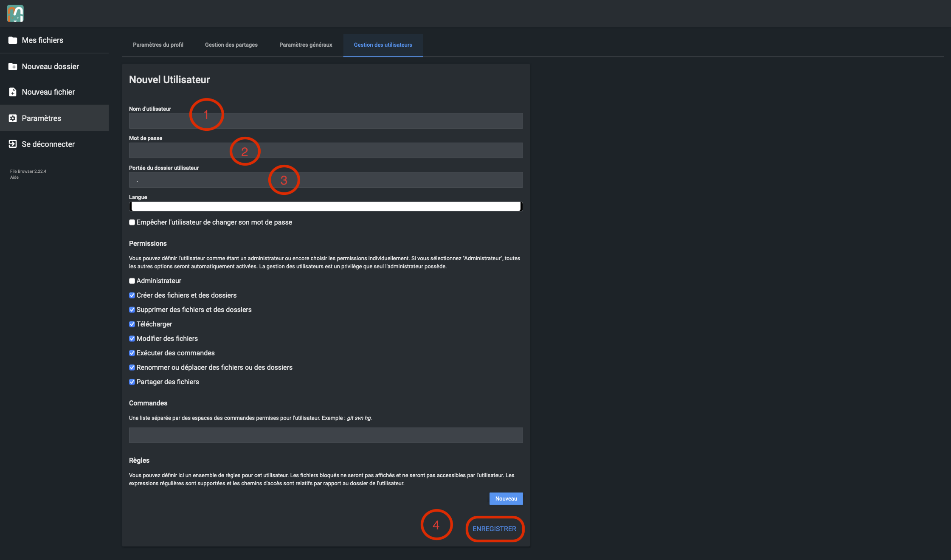The width and height of the screenshot is (951, 560).
Task: Open the Langue dropdown
Action: point(326,207)
